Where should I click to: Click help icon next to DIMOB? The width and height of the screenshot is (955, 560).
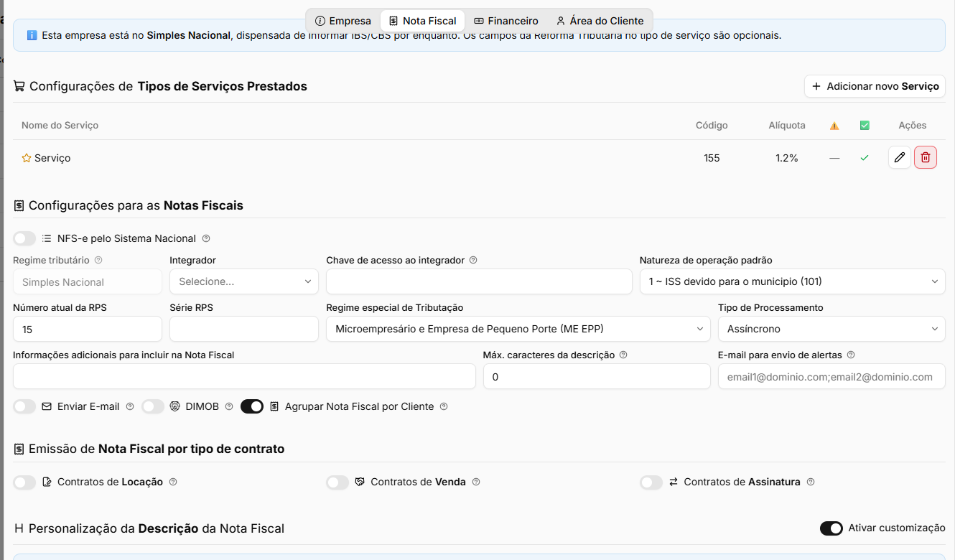(x=229, y=406)
